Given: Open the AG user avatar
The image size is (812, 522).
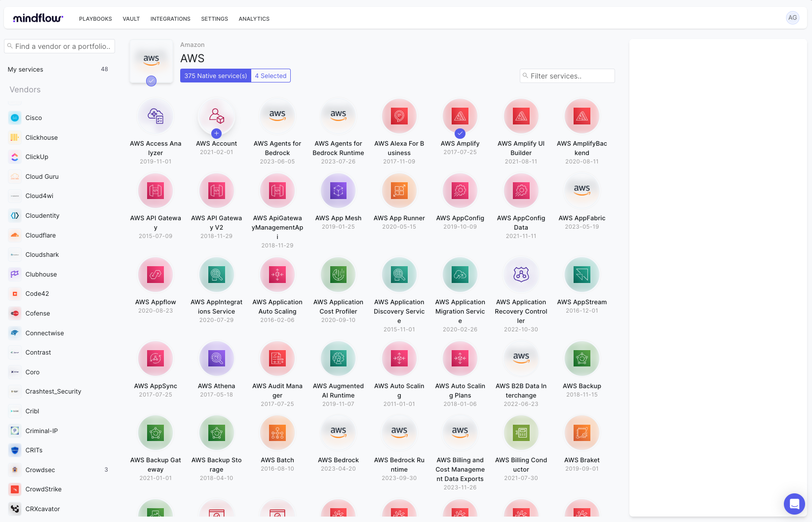Looking at the screenshot, I should click(x=793, y=18).
